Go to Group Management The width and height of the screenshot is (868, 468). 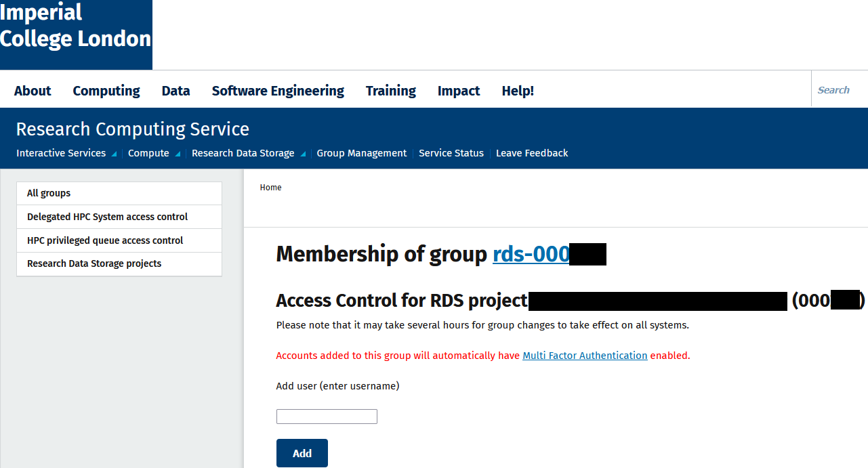click(362, 153)
